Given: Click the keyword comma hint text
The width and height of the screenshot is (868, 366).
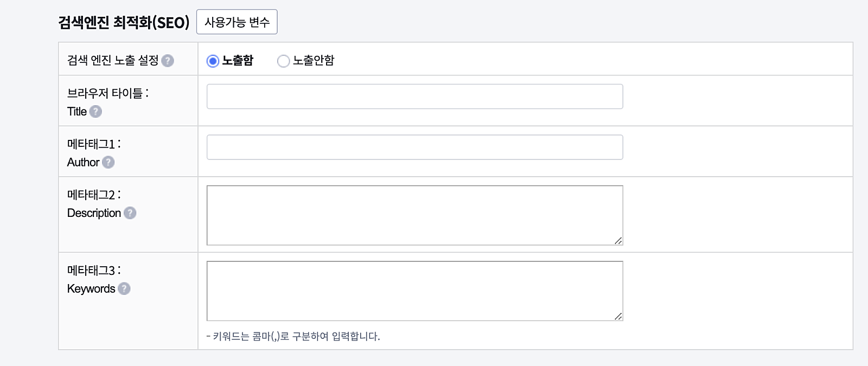Looking at the screenshot, I should point(293,336).
